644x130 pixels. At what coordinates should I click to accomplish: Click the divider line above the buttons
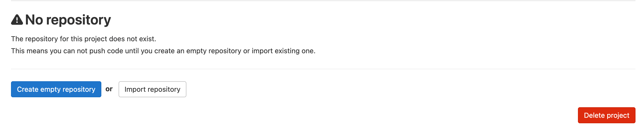click(x=323, y=69)
